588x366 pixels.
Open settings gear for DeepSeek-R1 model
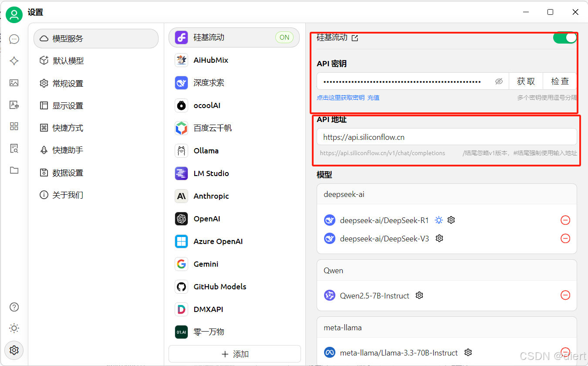click(x=451, y=220)
